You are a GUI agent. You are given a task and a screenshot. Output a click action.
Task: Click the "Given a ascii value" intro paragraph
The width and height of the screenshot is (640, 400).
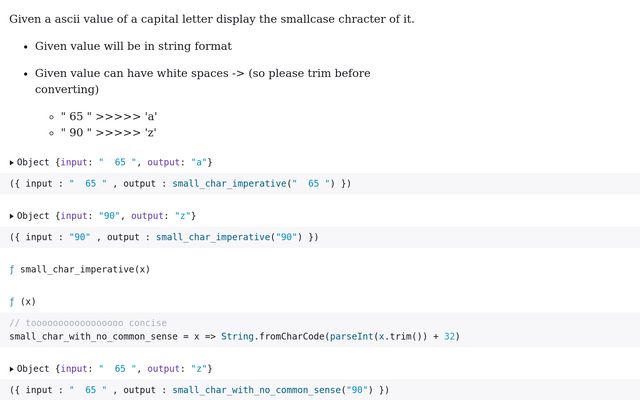point(211,19)
